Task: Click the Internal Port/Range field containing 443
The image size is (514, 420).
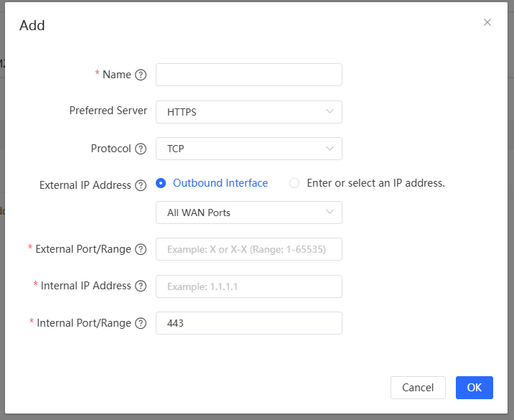Action: [248, 323]
